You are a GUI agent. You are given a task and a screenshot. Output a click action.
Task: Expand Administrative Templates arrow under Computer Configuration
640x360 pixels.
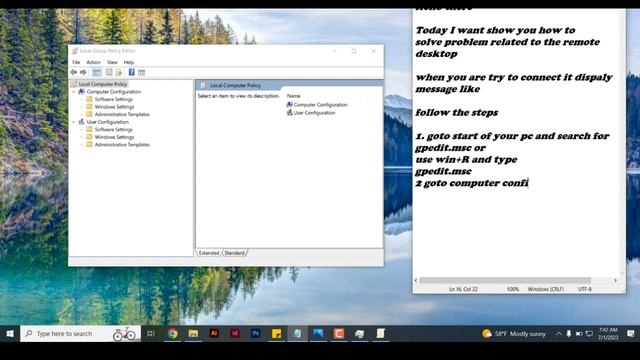pyautogui.click(x=82, y=114)
